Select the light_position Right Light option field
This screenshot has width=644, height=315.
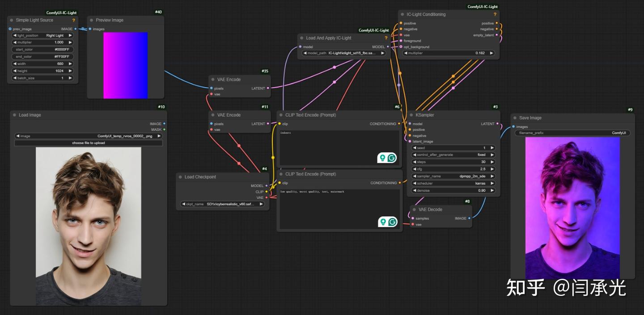tap(42, 35)
